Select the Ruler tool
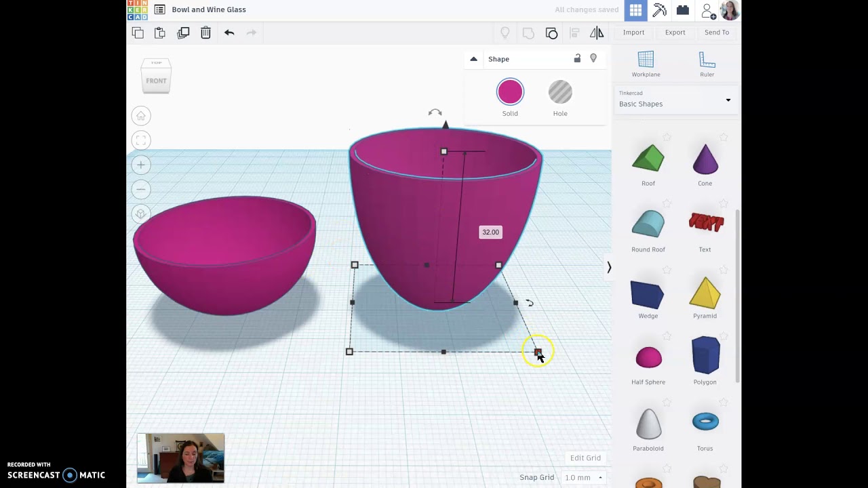868x488 pixels. click(707, 64)
